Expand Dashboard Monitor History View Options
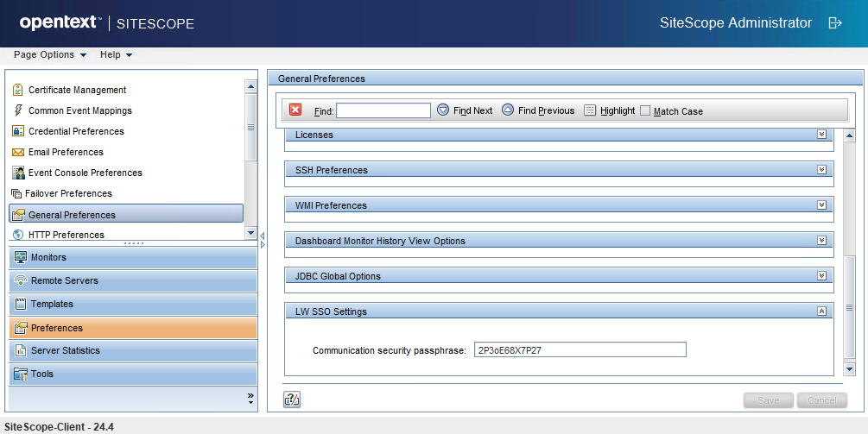Viewport: 868px width, 434px height. [x=821, y=241]
